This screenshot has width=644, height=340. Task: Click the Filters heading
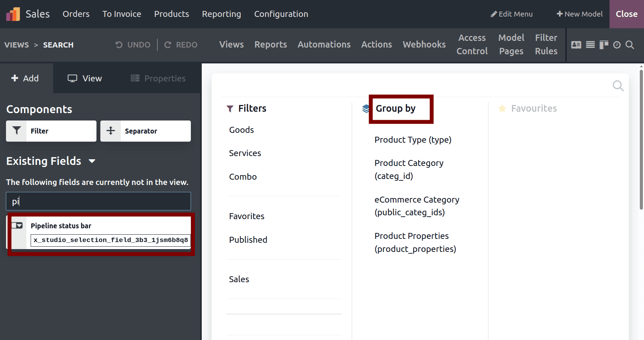click(252, 109)
